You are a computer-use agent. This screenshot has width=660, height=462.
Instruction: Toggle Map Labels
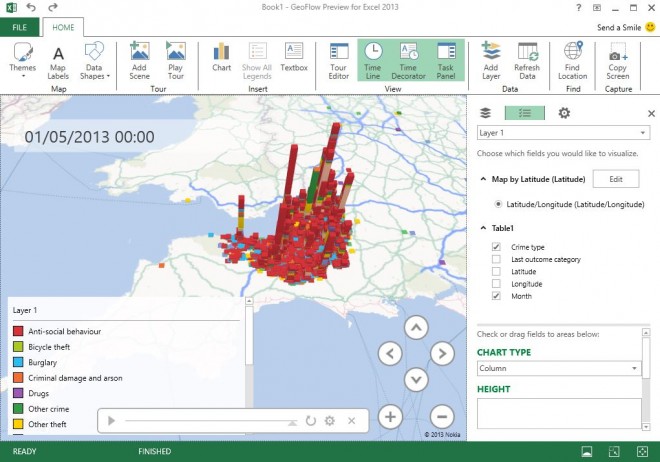(58, 63)
